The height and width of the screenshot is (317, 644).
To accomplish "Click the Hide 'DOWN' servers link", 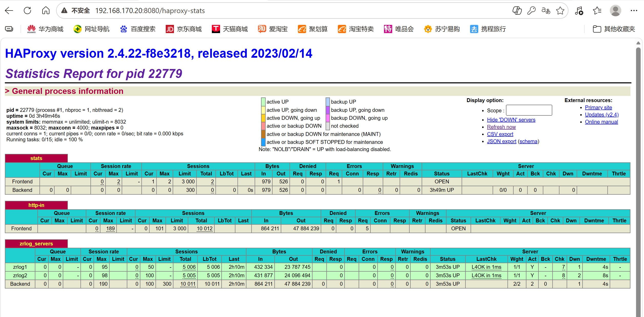I will 511,120.
